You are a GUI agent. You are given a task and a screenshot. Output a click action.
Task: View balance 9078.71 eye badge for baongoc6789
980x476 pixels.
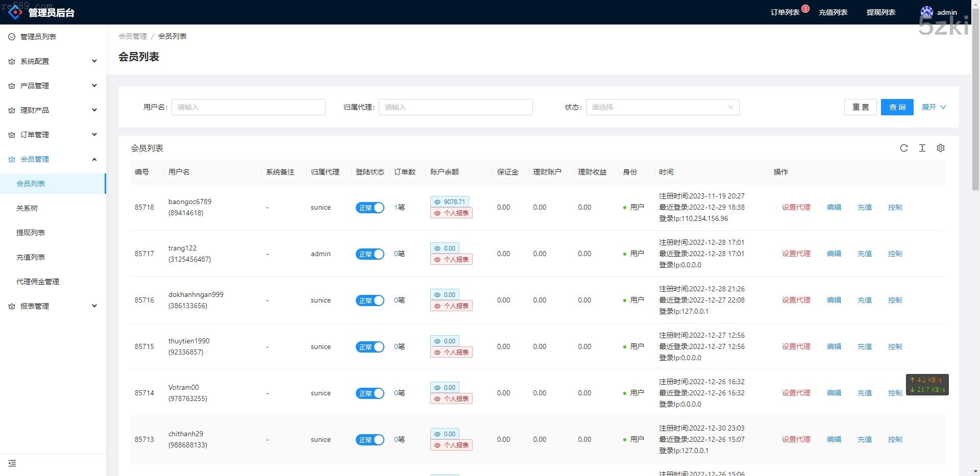point(449,202)
